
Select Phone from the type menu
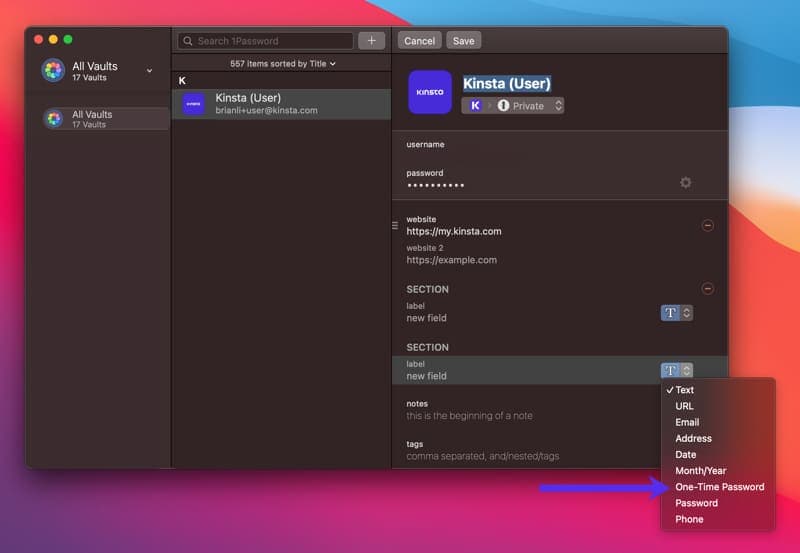(x=689, y=519)
